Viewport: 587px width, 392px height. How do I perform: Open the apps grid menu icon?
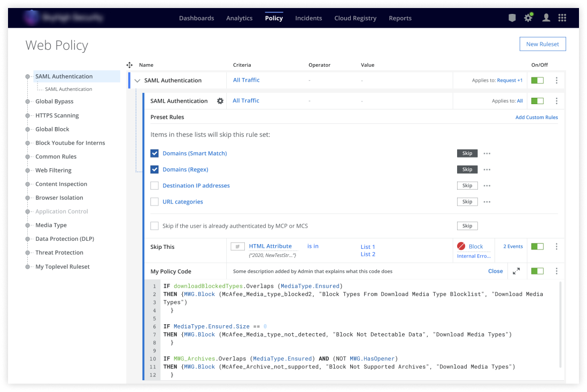(562, 18)
